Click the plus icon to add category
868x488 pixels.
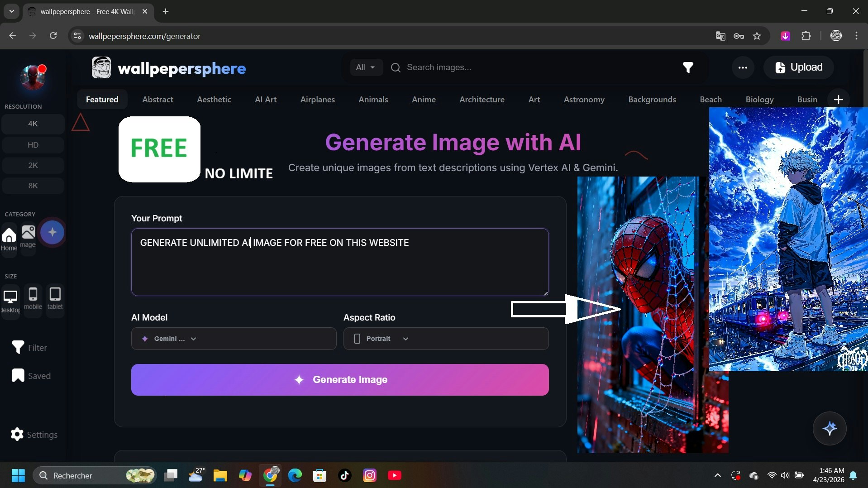pos(838,100)
